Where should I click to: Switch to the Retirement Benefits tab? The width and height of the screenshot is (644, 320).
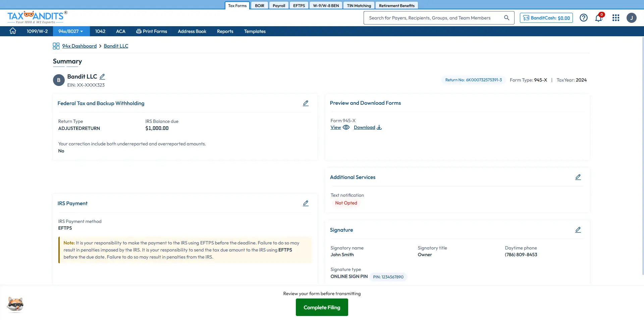tap(397, 5)
